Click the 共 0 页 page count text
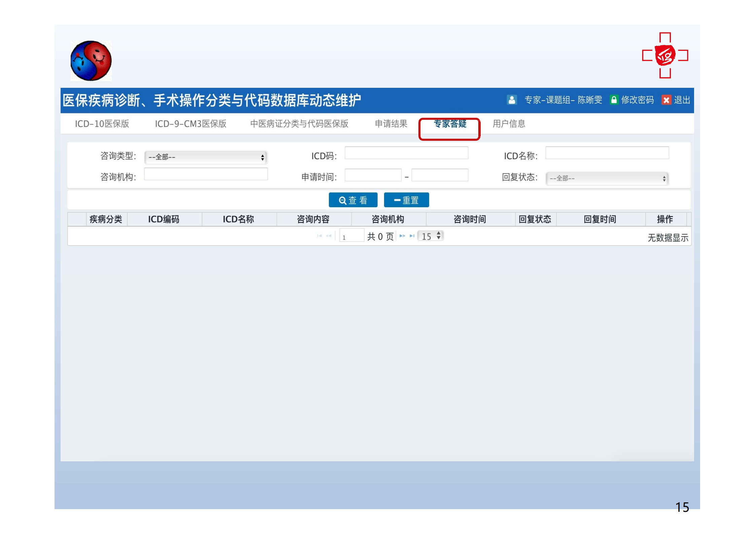This screenshot has width=756, height=534. click(380, 237)
